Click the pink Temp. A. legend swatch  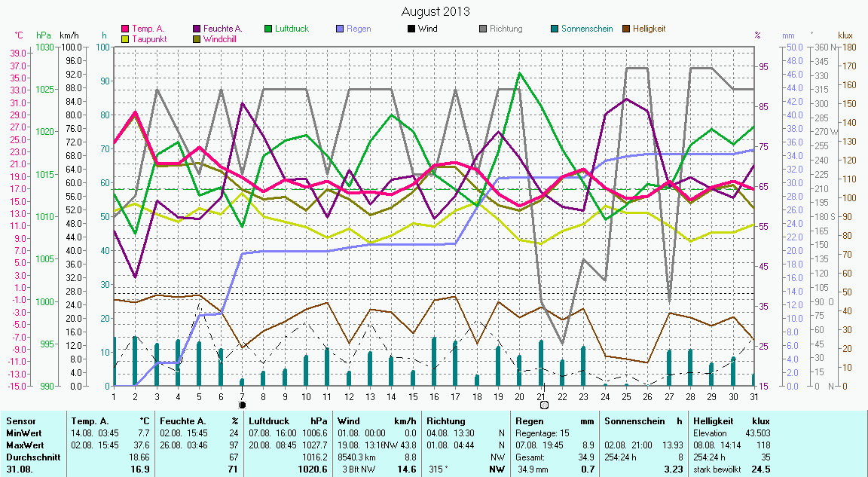coord(126,29)
